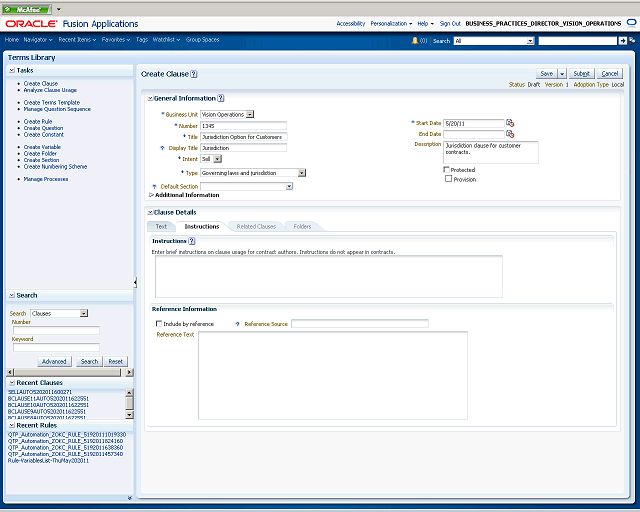The image size is (640, 512).
Task: Open recent clause SELLAUTO520201160027I
Action: (40, 392)
